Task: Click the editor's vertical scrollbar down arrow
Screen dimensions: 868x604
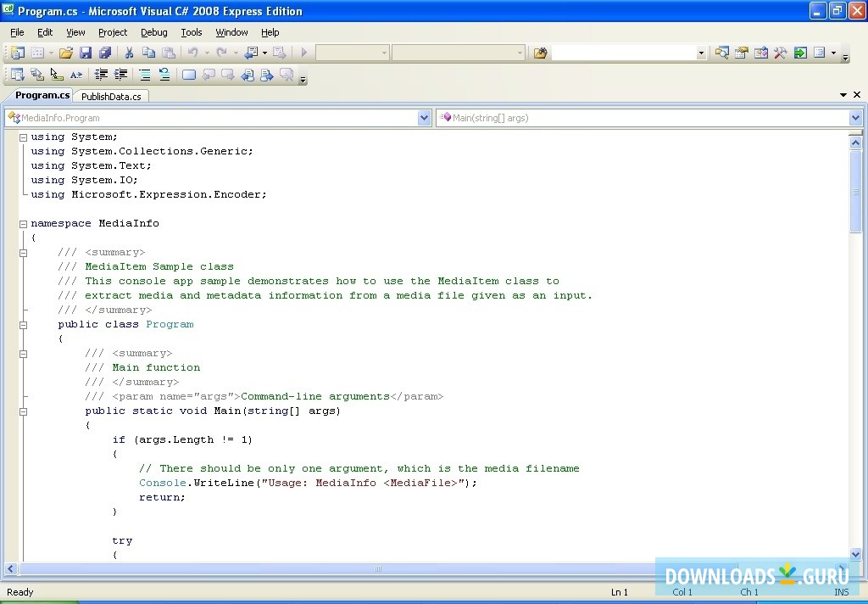Action: pyautogui.click(x=855, y=555)
